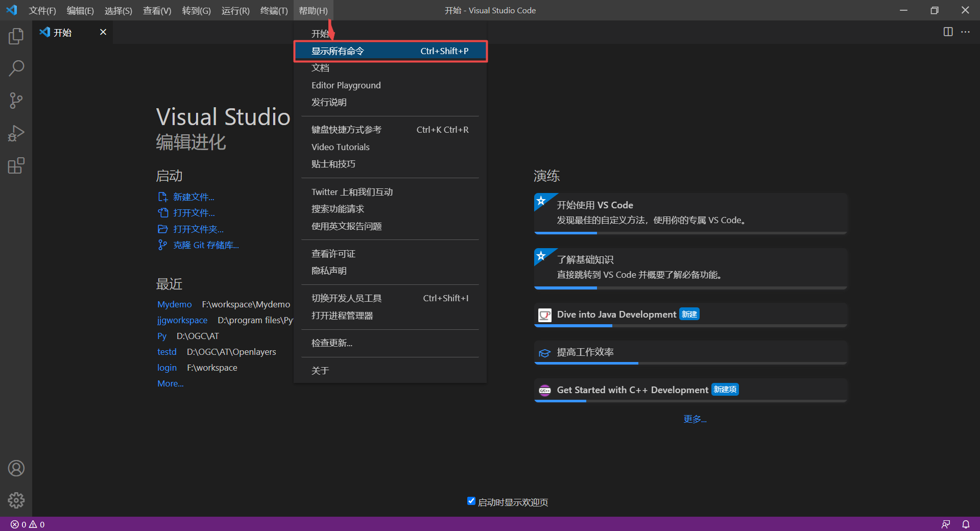Select Editor Playground menu item
This screenshot has height=531, width=980.
pos(390,85)
